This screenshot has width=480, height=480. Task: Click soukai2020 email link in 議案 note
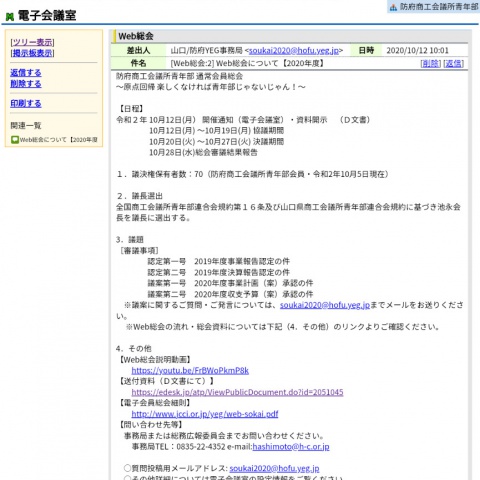(x=325, y=305)
